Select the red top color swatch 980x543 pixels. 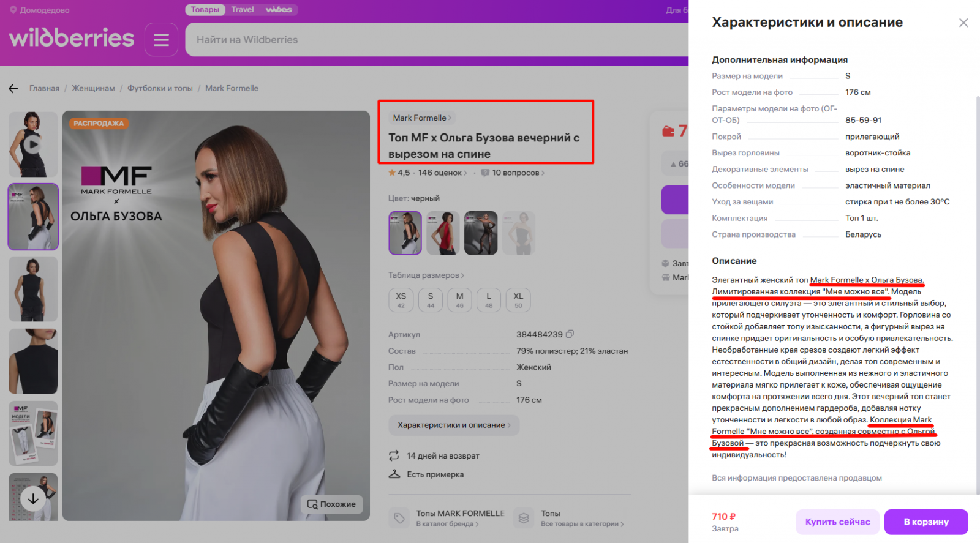click(443, 233)
